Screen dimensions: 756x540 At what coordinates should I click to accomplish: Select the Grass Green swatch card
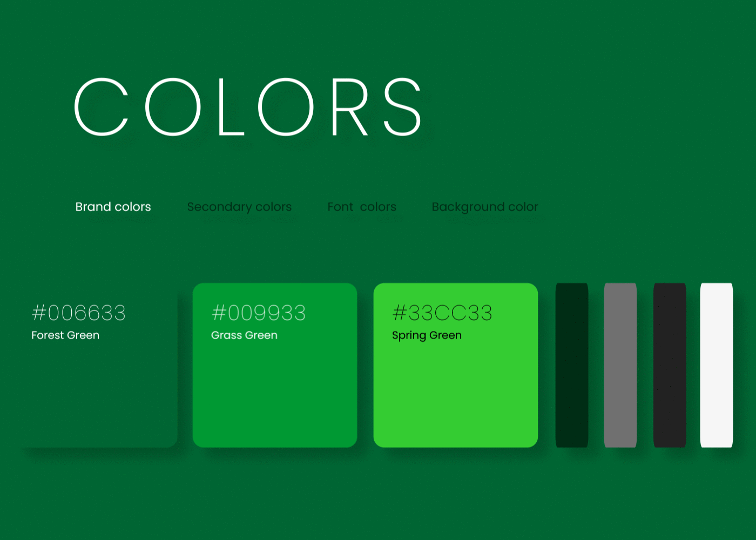click(274, 394)
